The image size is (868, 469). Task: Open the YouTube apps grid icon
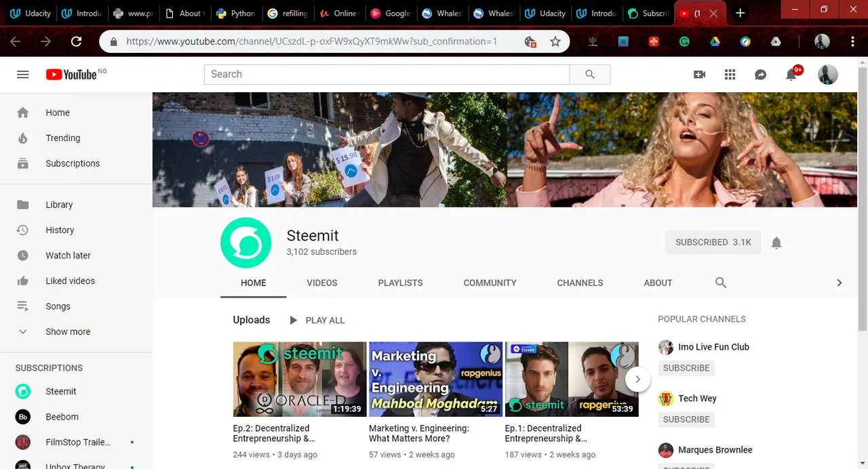click(730, 75)
